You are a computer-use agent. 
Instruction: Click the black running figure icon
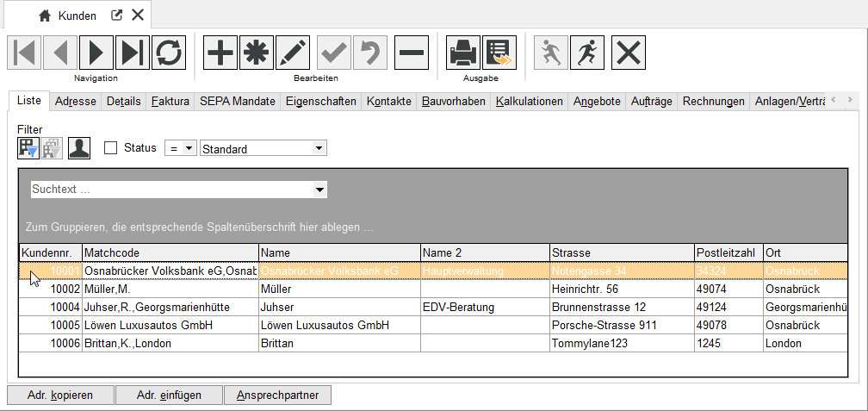pos(586,53)
